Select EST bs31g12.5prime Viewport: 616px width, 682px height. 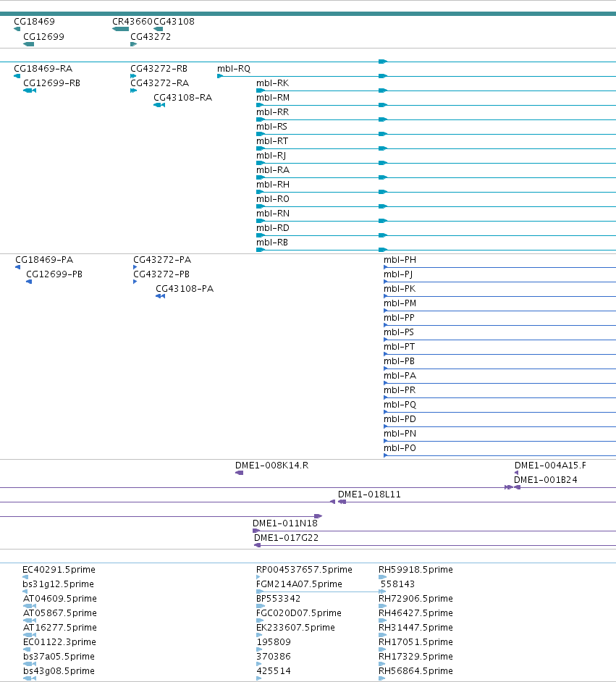[58, 584]
